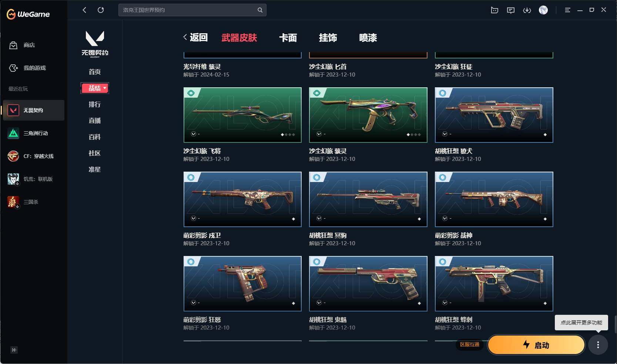Open the hamburger main menu icon
The image size is (617, 364).
[567, 10]
